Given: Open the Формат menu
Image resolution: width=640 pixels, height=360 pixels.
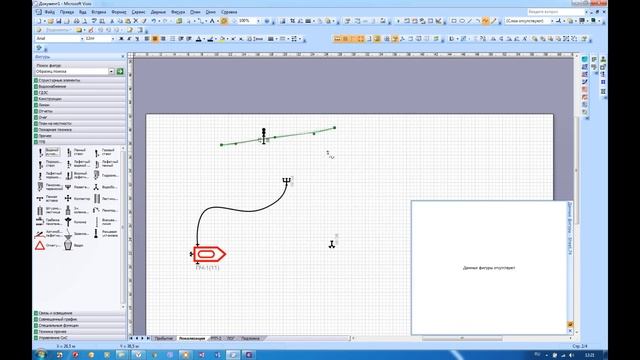Looking at the screenshot, I should 119,12.
